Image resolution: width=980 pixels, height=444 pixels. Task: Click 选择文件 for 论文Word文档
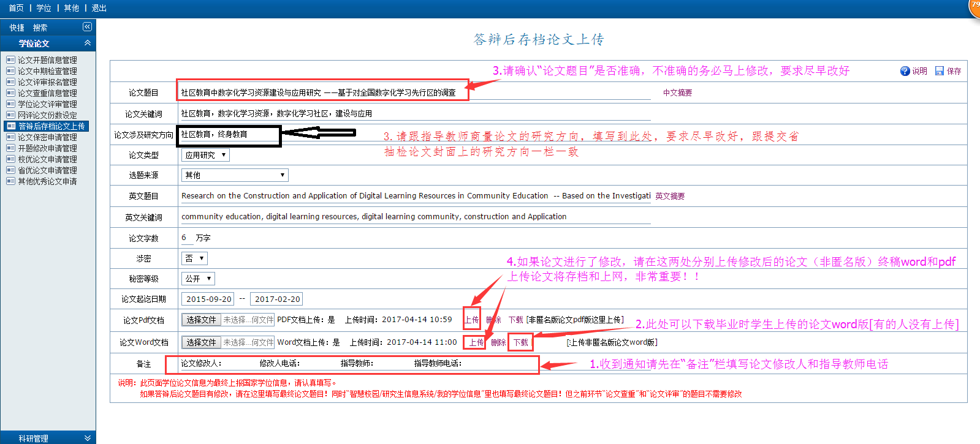201,342
